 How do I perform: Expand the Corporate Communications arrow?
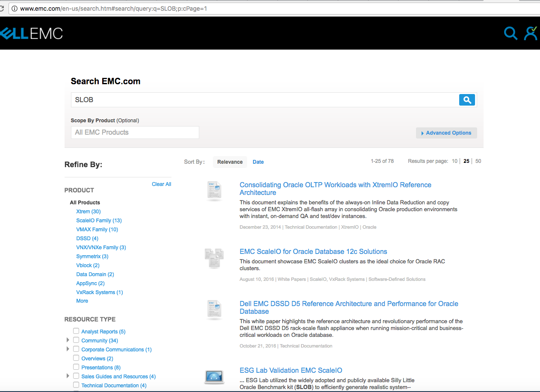click(x=68, y=349)
